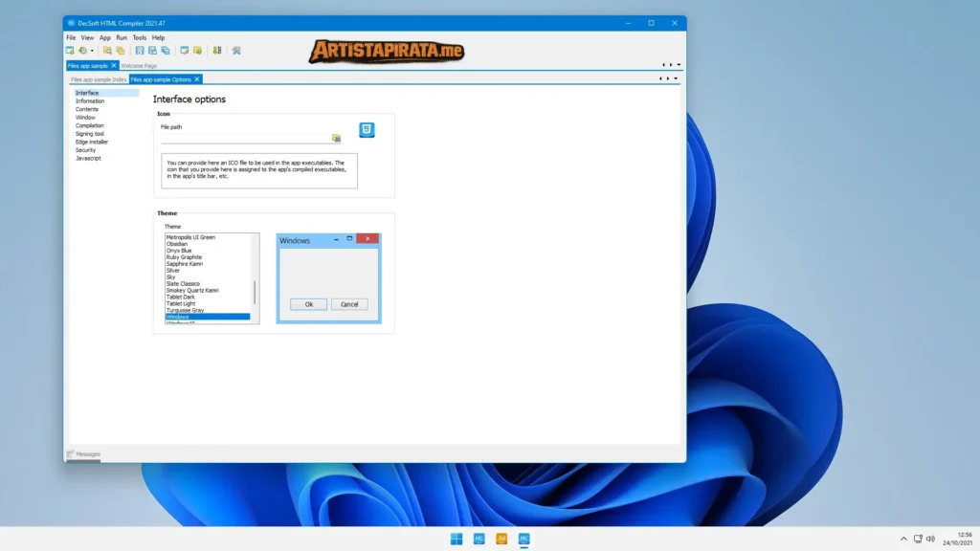Click the Save All toolbar icon
Viewport: 980px width, 551px height.
165,50
